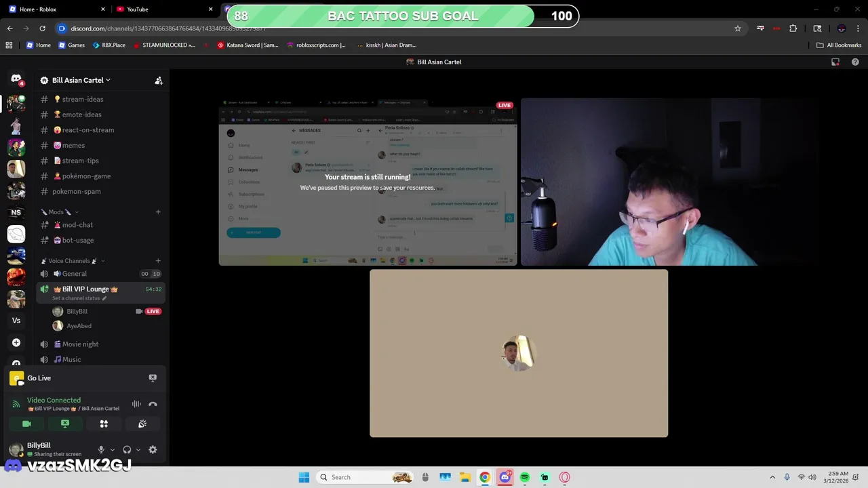The height and width of the screenshot is (488, 868).
Task: Open the Discord Help question mark icon
Action: [855, 62]
